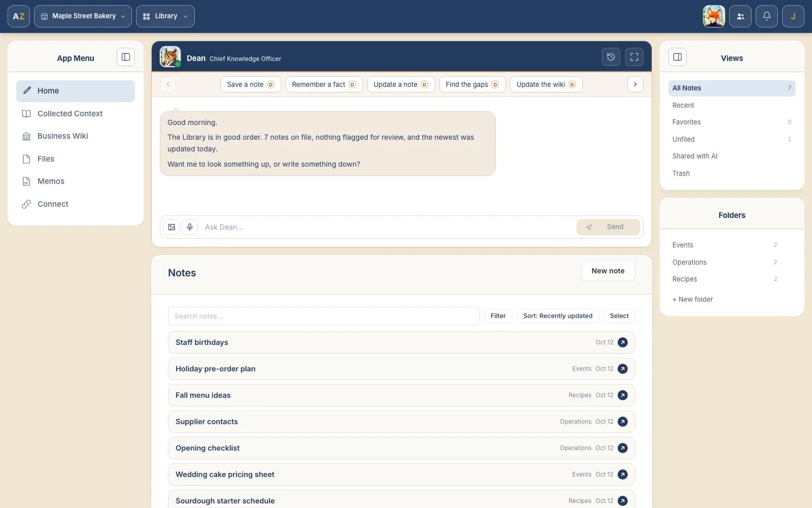Select the Favorites view
812x508 pixels.
(x=732, y=122)
